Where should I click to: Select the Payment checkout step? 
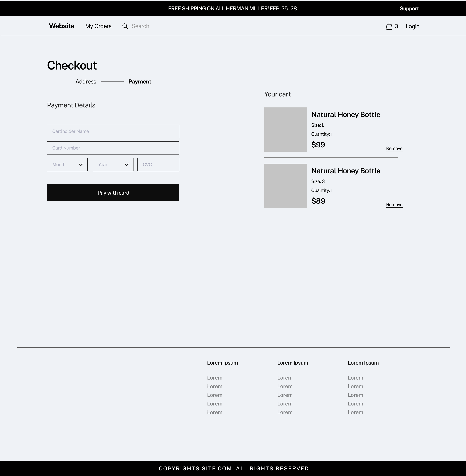(x=140, y=82)
